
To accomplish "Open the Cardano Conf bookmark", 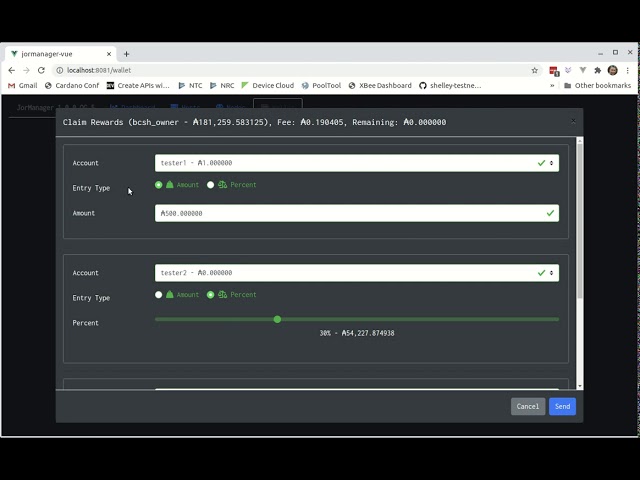I will (72, 86).
